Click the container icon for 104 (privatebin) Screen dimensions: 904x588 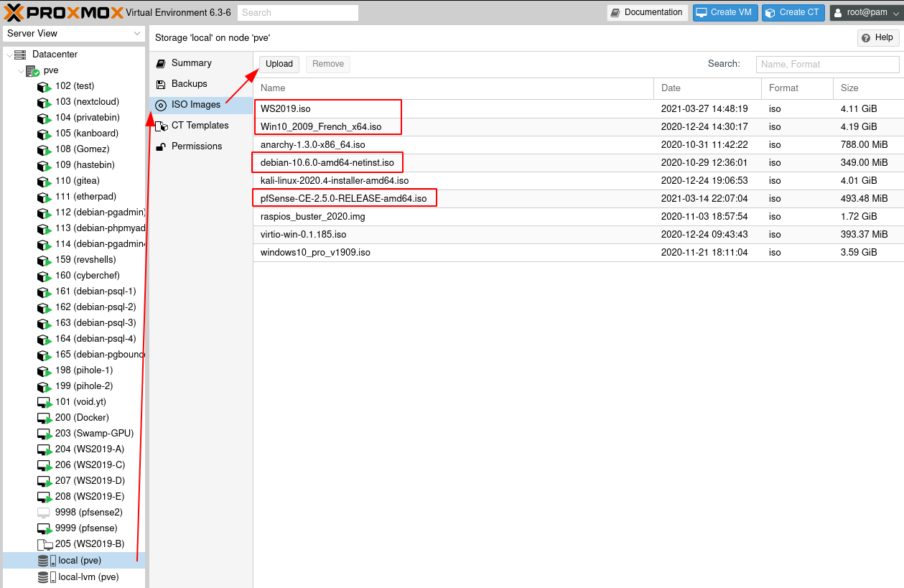45,118
